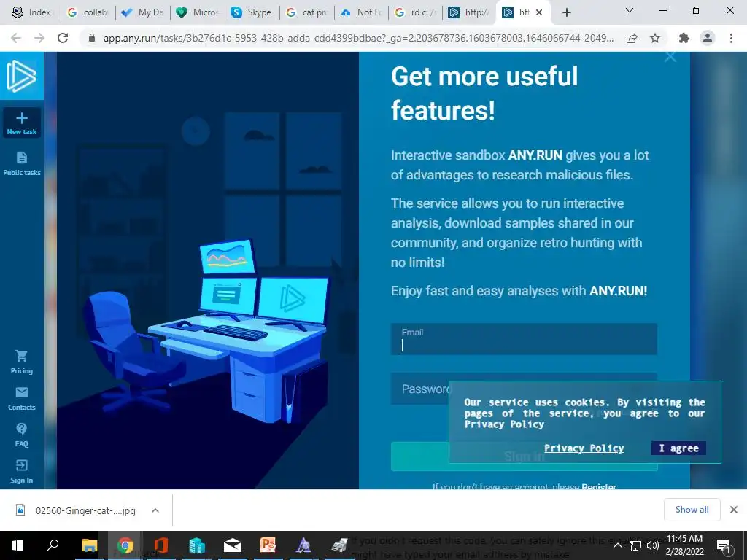Switch to the Micros tab

(197, 12)
